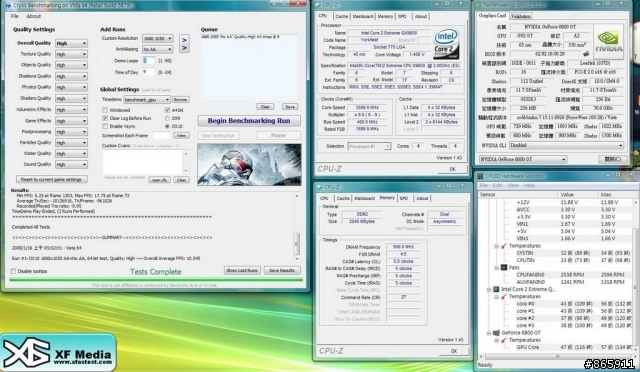Click the Fans icon in Hardware Monitor tree
The height and width of the screenshot is (372, 640).
[504, 268]
